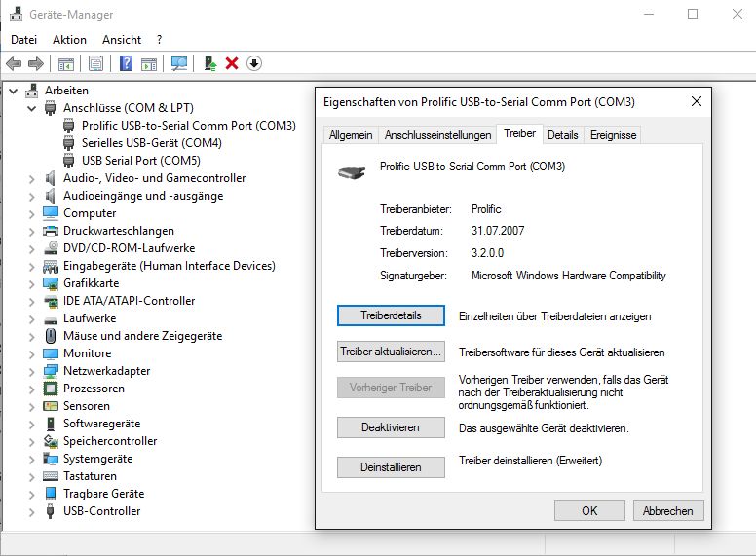This screenshot has height=556, width=756.
Task: Expand the IDE ATA/ATAPI-Controller node
Action: pos(31,302)
